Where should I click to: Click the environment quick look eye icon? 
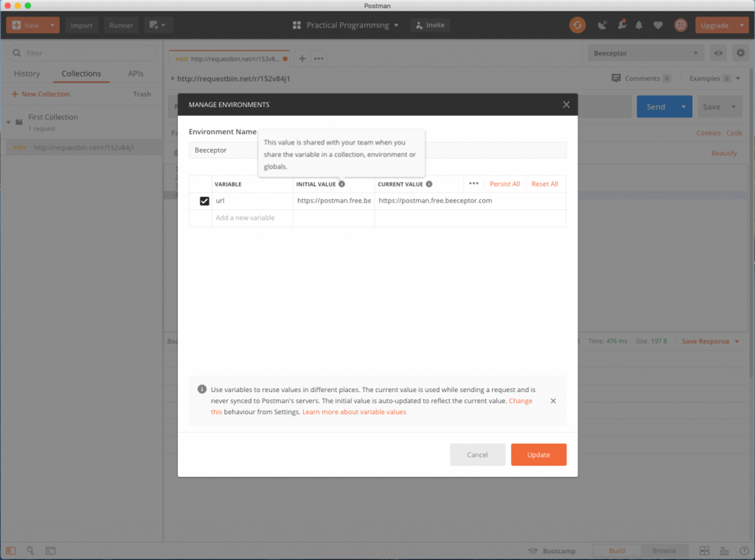click(x=718, y=53)
